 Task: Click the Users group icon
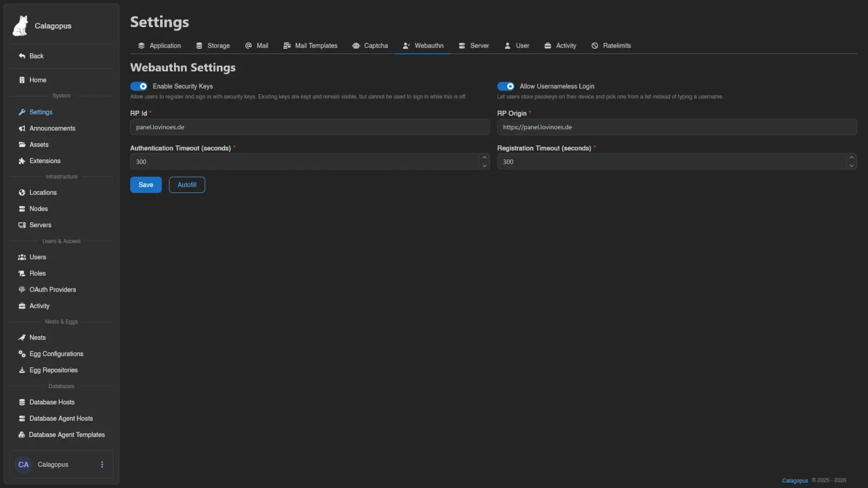click(22, 257)
